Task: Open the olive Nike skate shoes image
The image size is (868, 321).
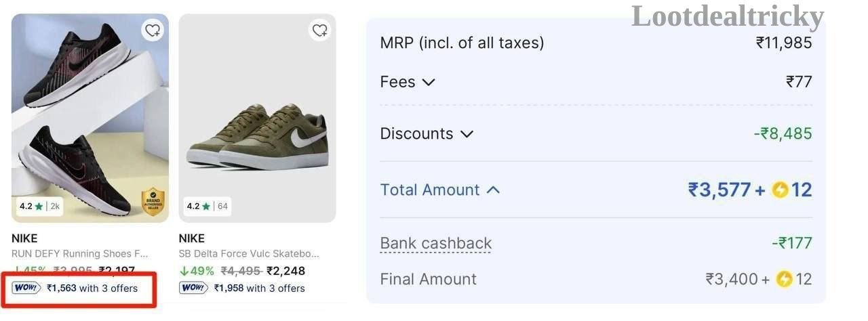Action: point(257,119)
